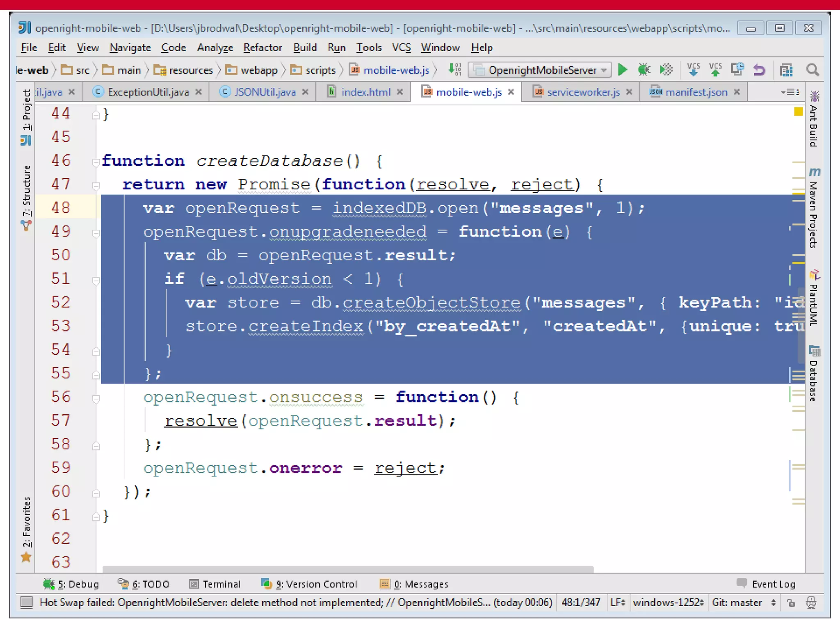Collapse the createDatabase function fold marker

96,162
